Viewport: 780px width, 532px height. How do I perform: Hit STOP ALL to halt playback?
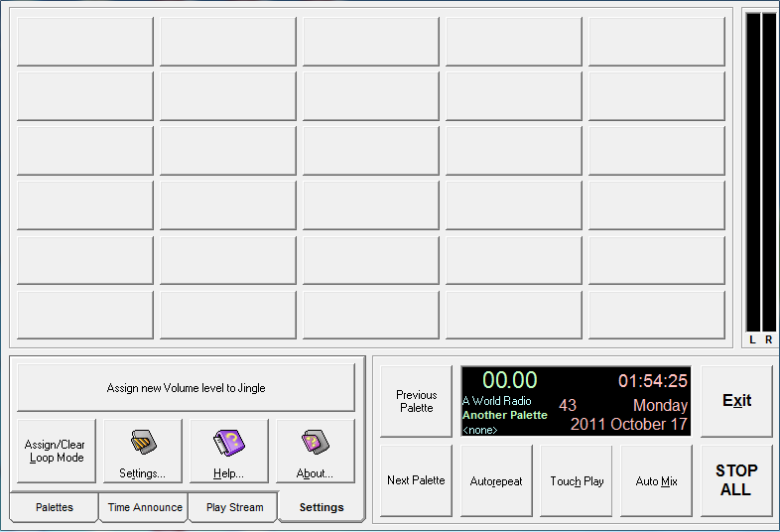coord(736,480)
